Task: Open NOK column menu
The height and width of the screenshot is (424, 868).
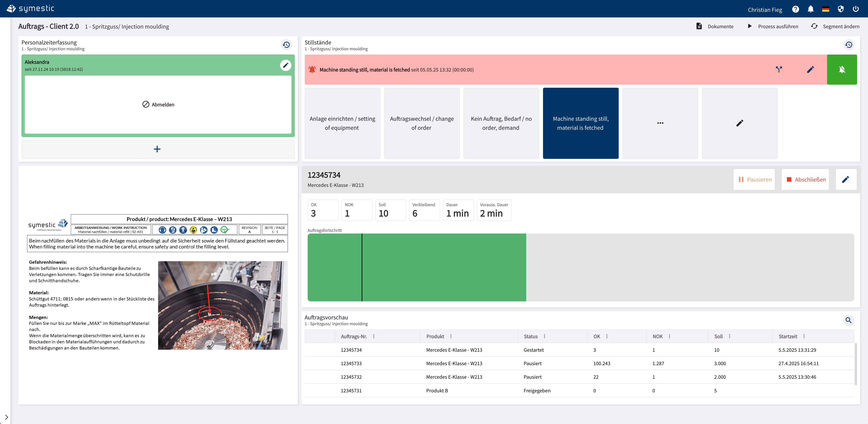Action: coord(669,336)
